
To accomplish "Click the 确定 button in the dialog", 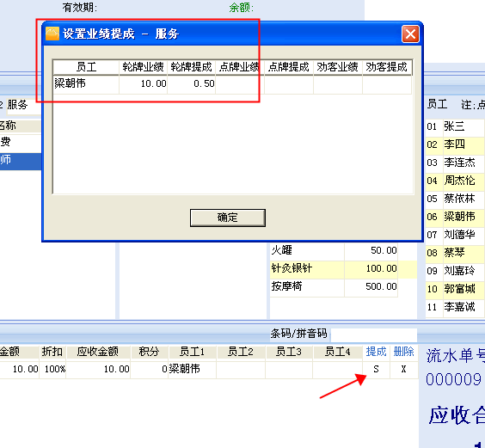I will pos(228,218).
